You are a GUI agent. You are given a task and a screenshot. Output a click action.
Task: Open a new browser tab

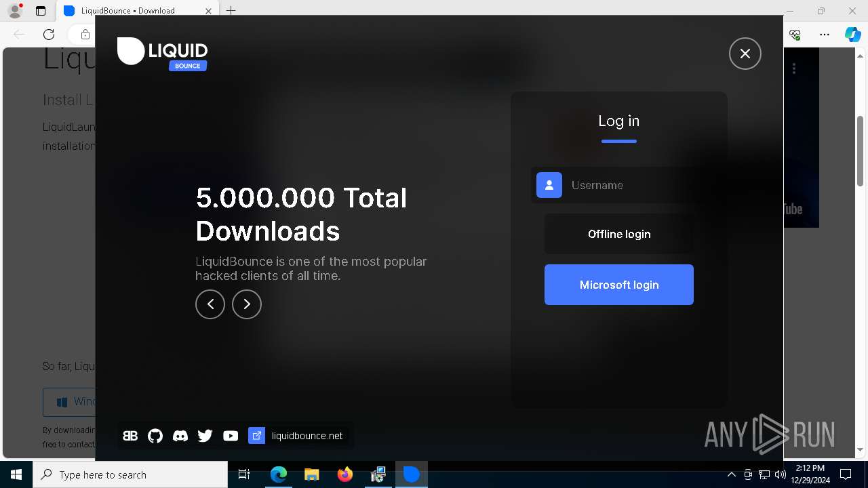[231, 11]
